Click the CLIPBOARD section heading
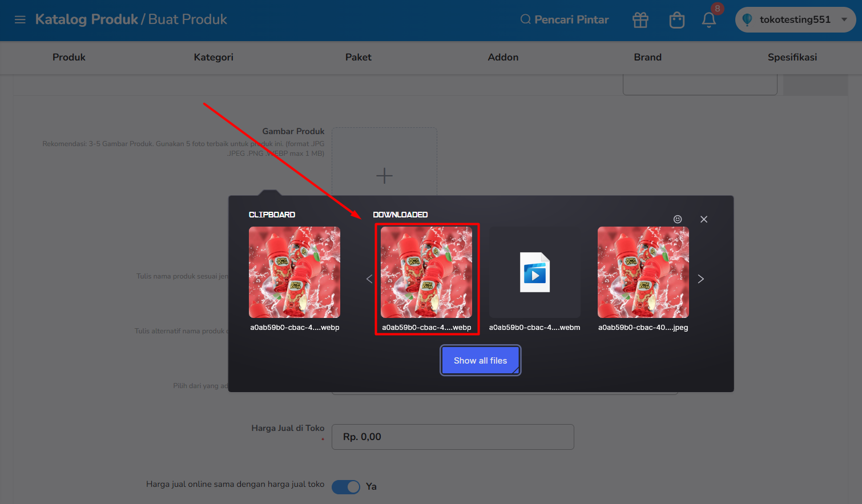 (272, 215)
